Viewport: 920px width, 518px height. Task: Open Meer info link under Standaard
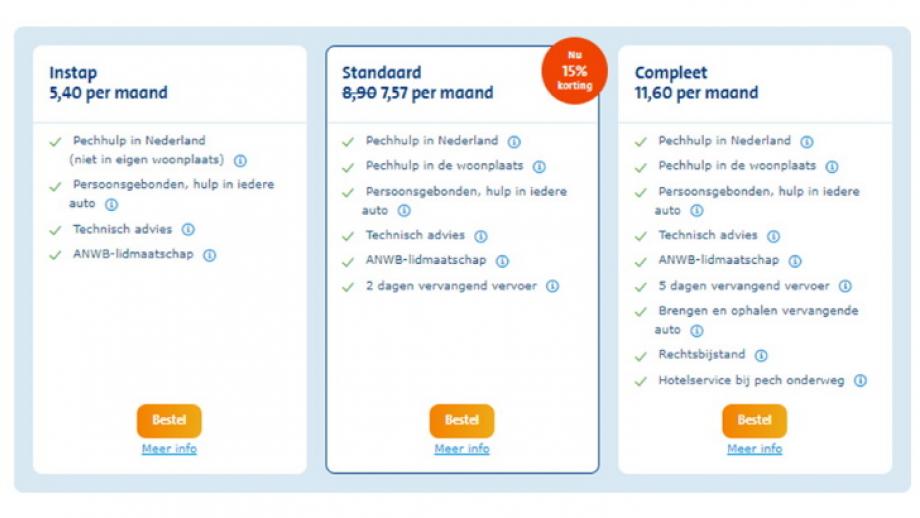(x=462, y=449)
